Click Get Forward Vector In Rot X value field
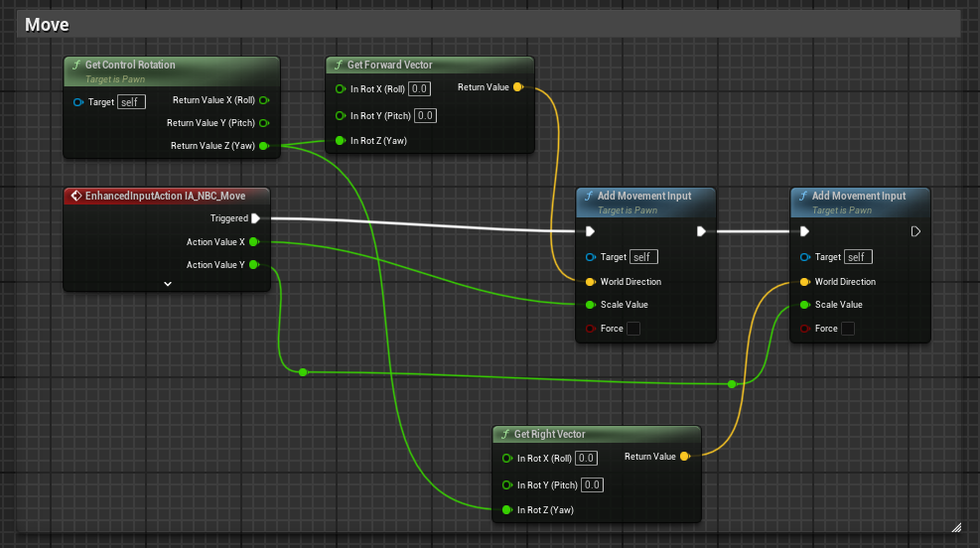 [x=419, y=88]
